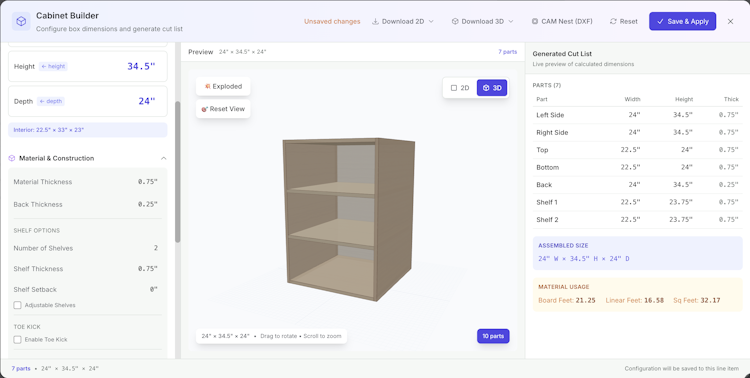Collapse the Material & Construction section
Viewport: 750px width, 378px height.
click(x=164, y=158)
